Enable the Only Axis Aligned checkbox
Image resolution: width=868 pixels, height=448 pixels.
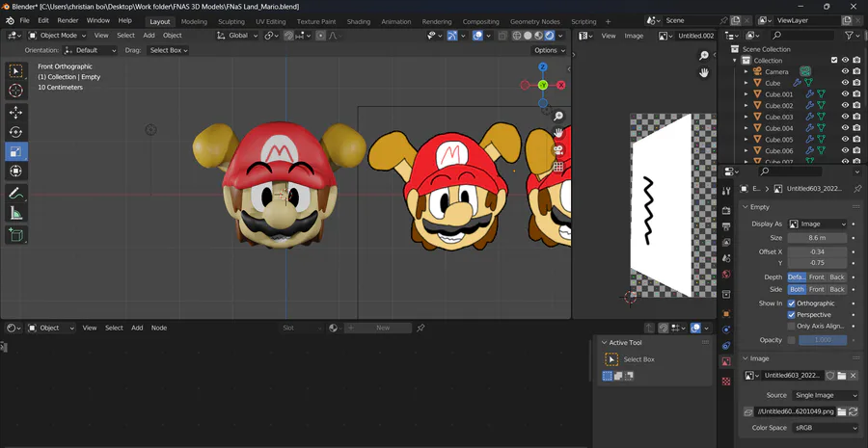coord(792,327)
